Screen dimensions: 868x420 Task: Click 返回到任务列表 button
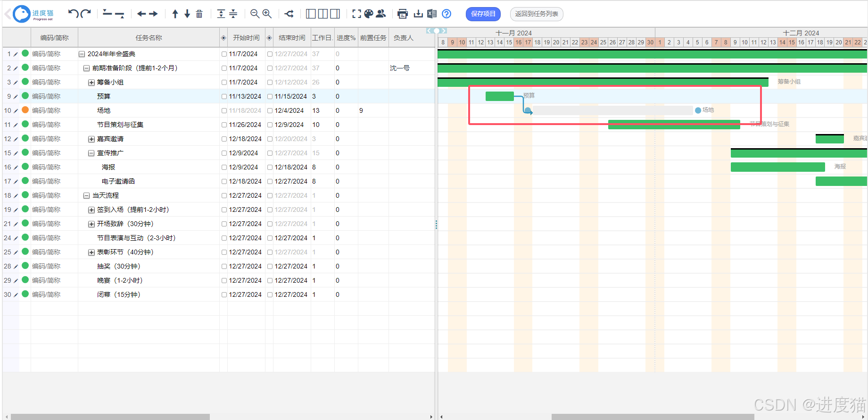click(537, 14)
